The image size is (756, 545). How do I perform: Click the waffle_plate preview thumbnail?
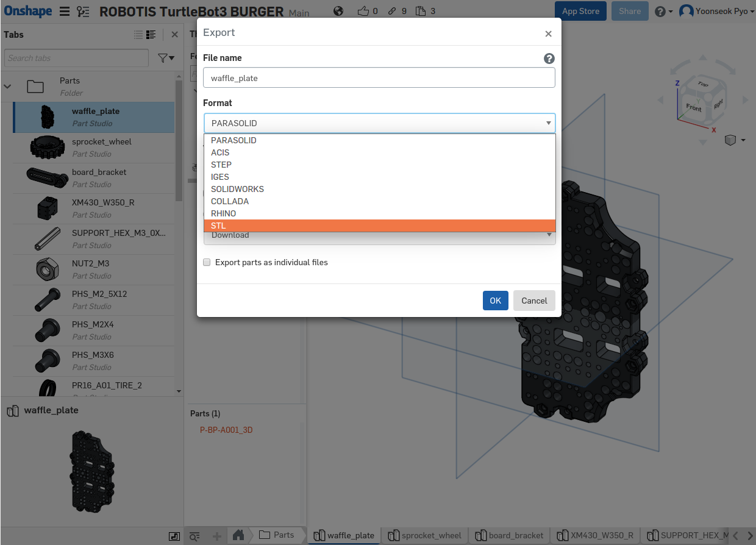[x=92, y=471]
